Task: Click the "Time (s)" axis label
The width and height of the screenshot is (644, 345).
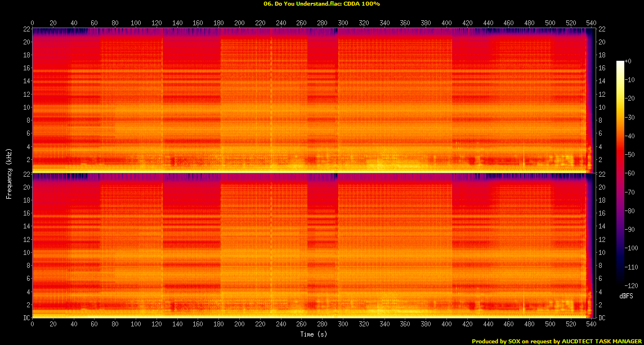Action: click(x=314, y=334)
